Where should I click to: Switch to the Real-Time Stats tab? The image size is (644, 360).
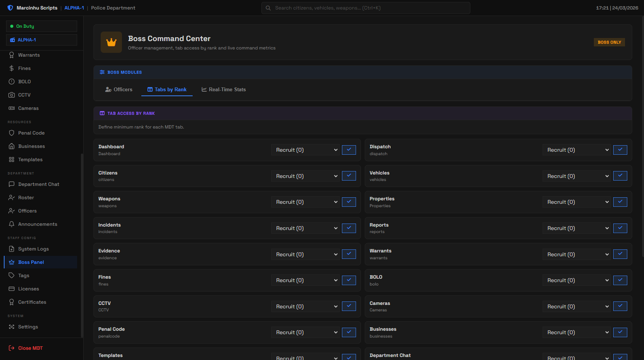coord(224,90)
